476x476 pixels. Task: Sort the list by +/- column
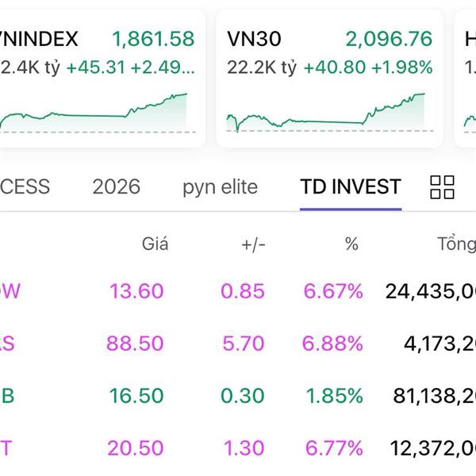click(253, 244)
